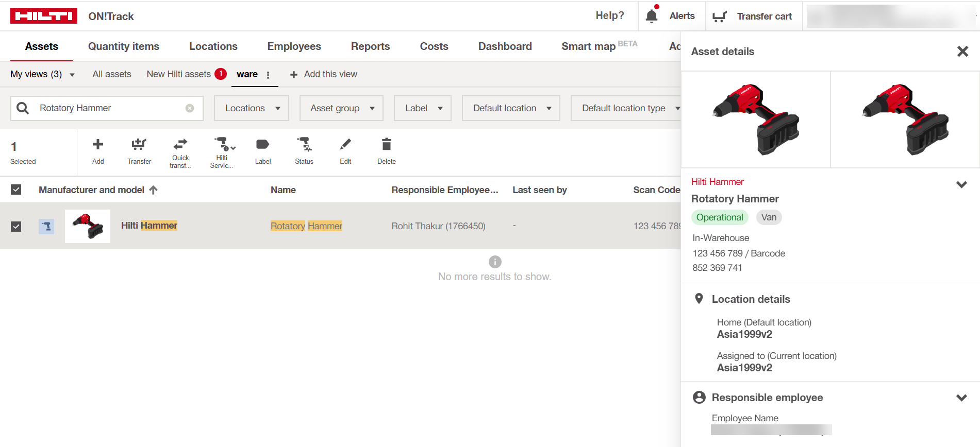Screen dimensions: 980x447
Task: Open the Alerts bell notifications
Action: click(x=652, y=16)
